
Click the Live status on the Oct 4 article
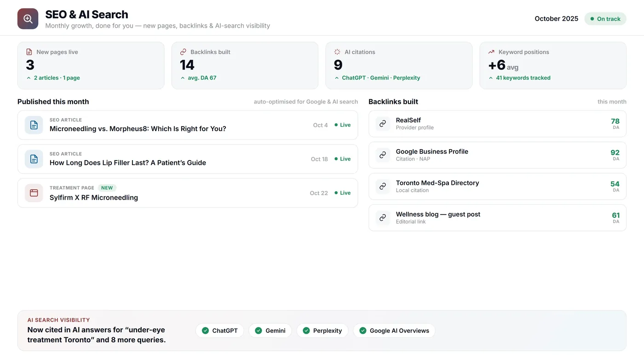pos(343,125)
